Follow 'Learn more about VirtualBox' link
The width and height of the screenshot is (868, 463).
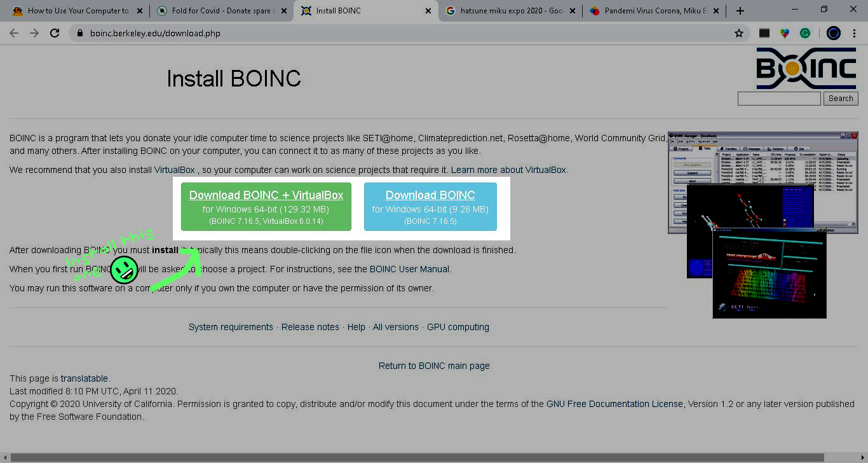508,170
